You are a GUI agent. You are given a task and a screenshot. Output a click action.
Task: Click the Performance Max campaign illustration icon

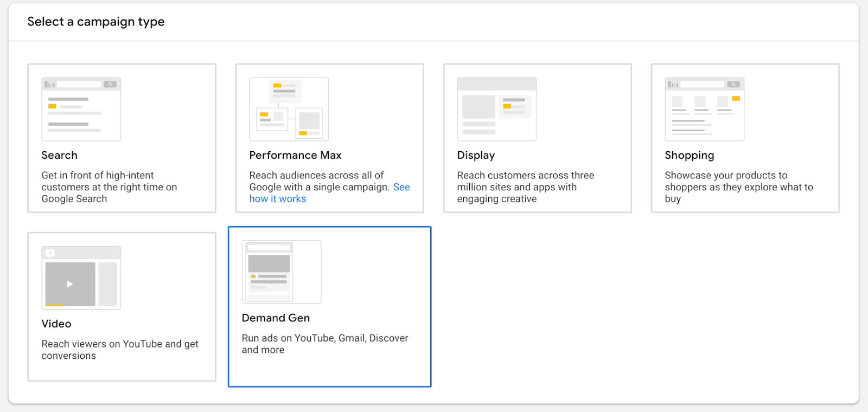pyautogui.click(x=289, y=109)
